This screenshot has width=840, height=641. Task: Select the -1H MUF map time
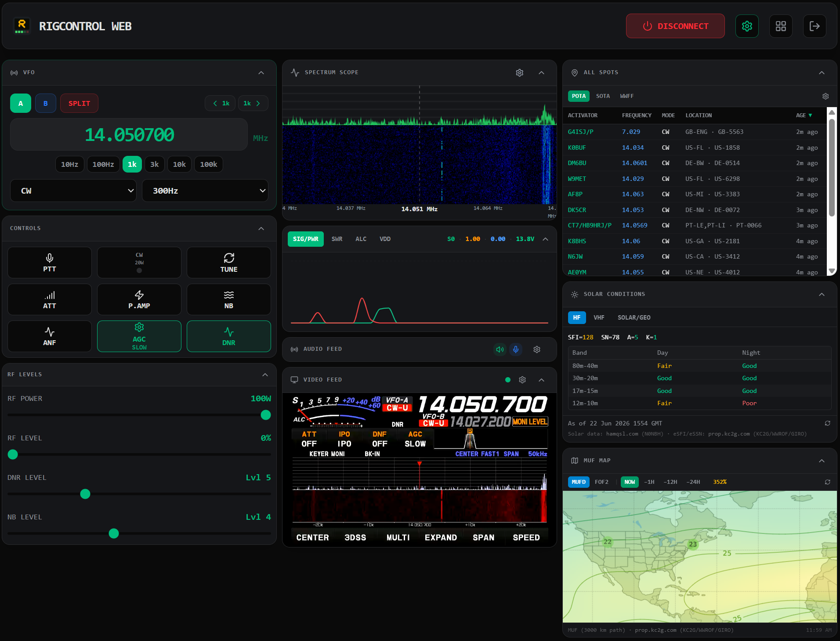[x=649, y=482]
